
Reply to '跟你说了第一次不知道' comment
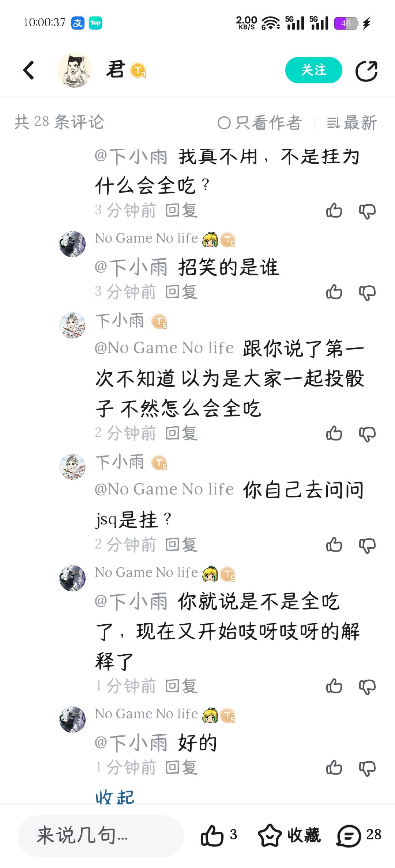[181, 433]
